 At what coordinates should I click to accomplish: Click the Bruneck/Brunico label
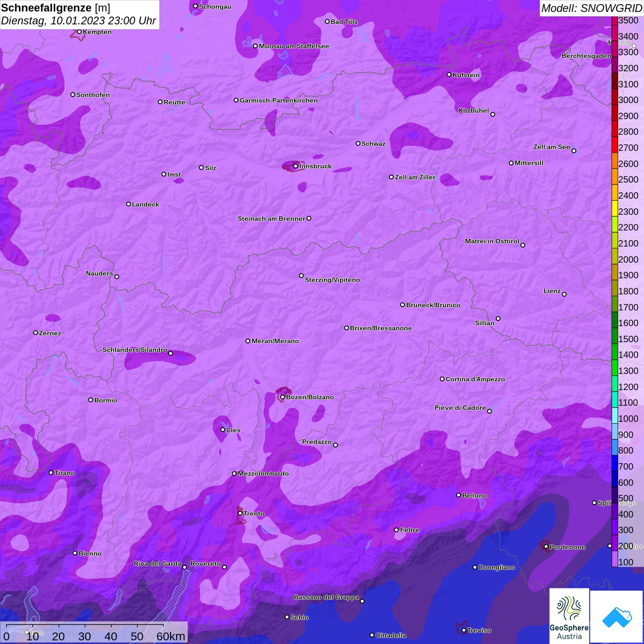point(433,305)
